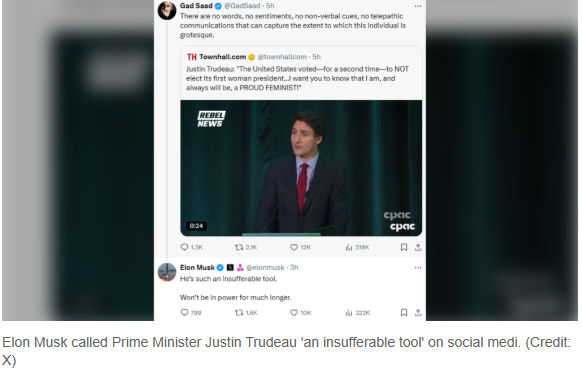Open the Gad Saad profile avatar

pyautogui.click(x=167, y=10)
